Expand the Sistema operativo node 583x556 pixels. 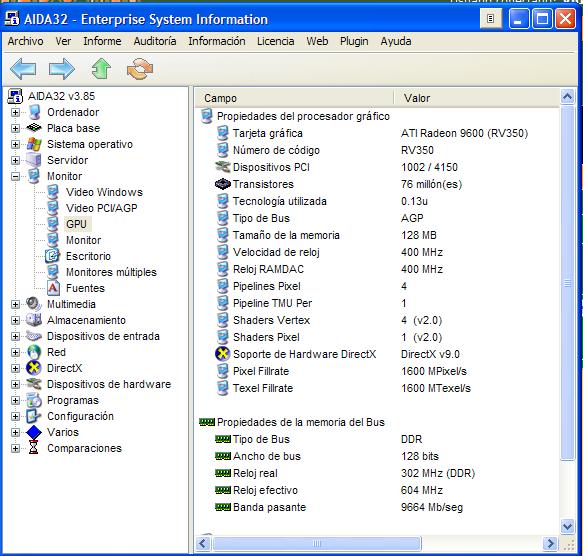(15, 144)
